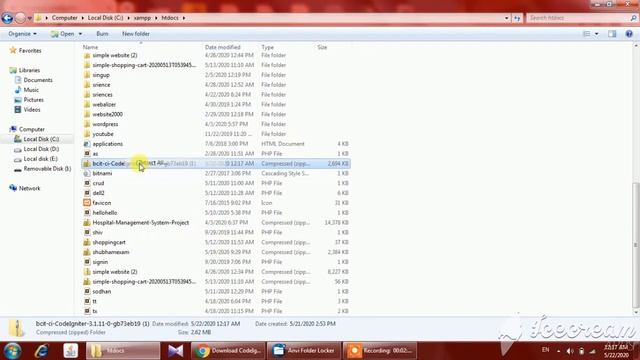
Task: Open the Help icon
Action: click(629, 34)
